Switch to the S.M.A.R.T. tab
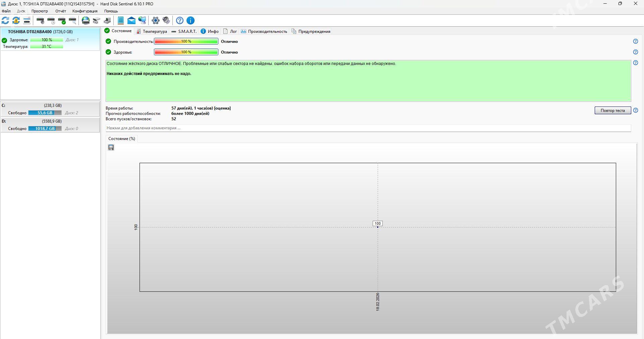The width and height of the screenshot is (644, 339). pyautogui.click(x=184, y=31)
